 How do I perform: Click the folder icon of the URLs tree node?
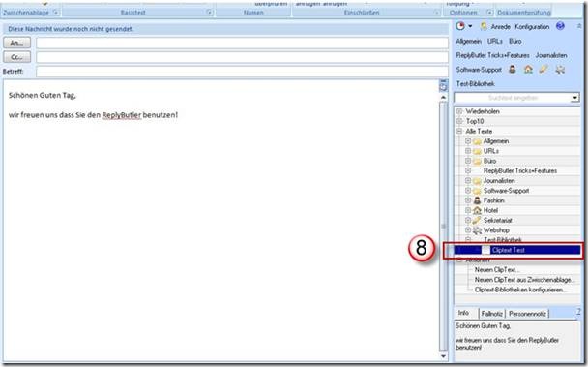pos(477,151)
